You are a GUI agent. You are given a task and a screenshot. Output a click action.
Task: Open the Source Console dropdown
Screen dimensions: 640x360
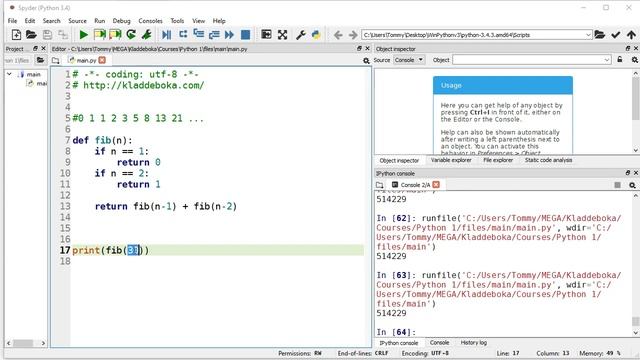pos(409,60)
